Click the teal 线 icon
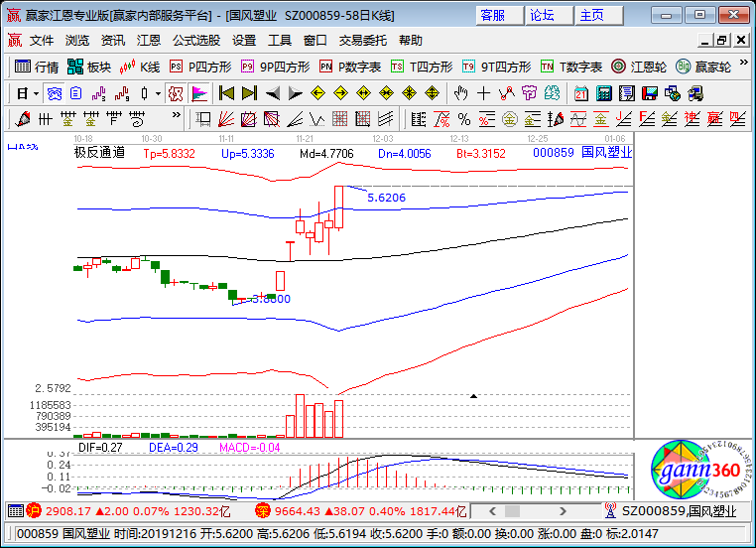The width and height of the screenshot is (756, 548). pos(552,93)
